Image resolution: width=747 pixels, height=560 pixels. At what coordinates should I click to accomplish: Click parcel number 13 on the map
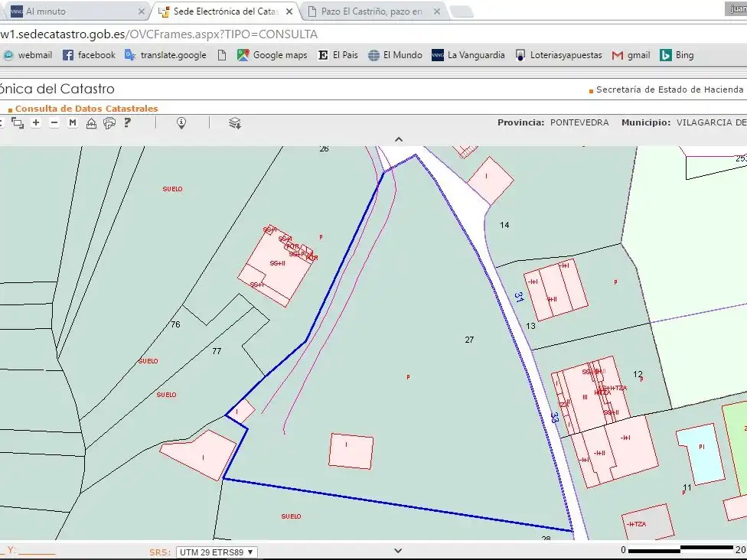coord(530,326)
